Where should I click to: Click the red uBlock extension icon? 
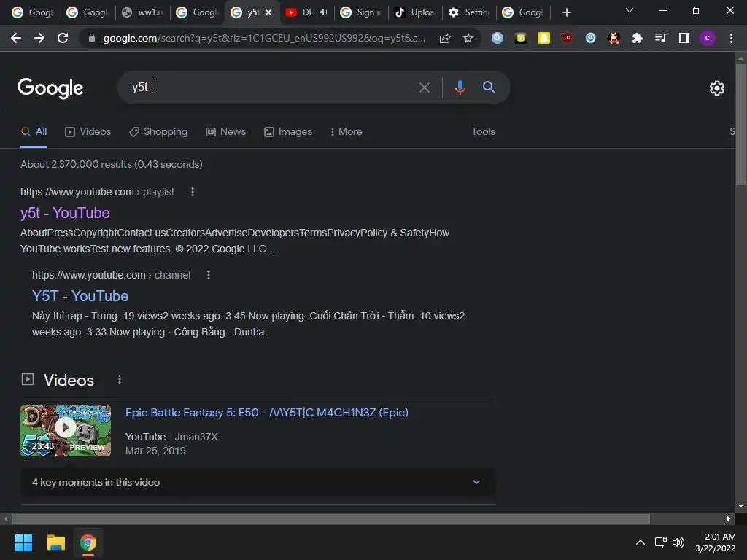click(568, 38)
